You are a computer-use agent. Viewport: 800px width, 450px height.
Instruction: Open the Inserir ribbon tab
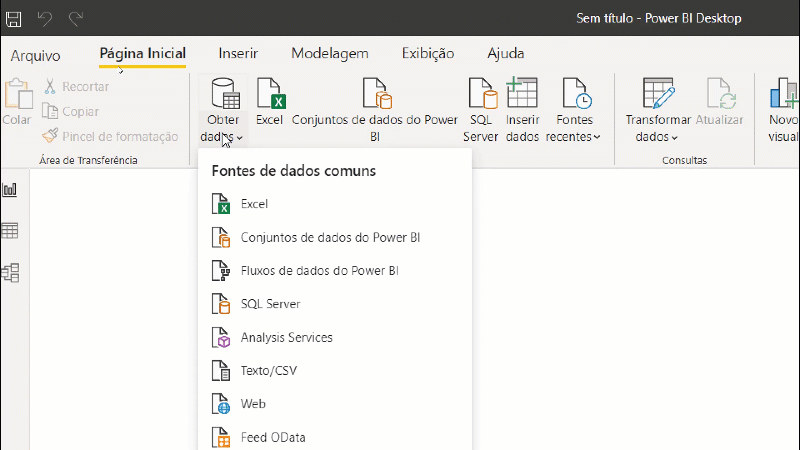pyautogui.click(x=238, y=54)
